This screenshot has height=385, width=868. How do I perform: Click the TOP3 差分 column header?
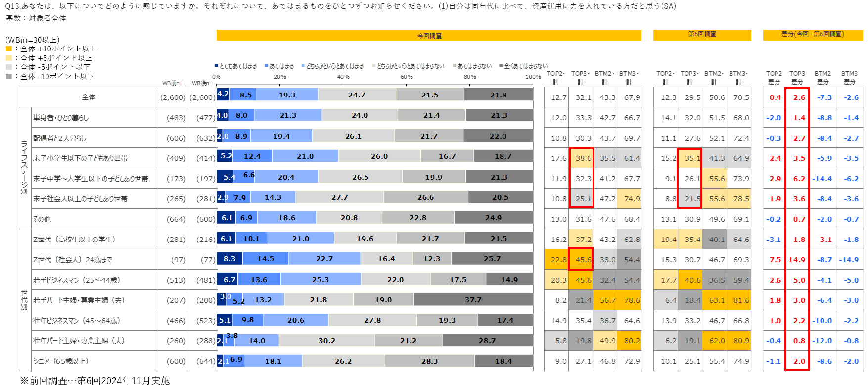pos(797,78)
